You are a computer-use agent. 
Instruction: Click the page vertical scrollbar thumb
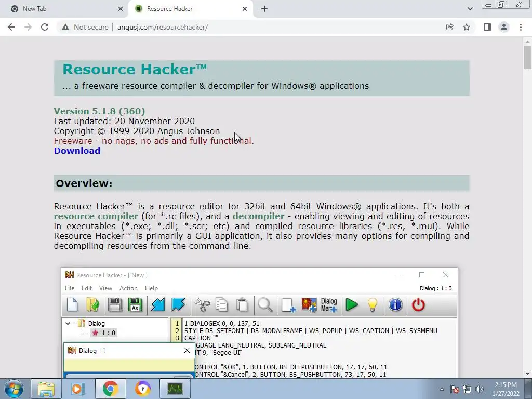[x=527, y=58]
